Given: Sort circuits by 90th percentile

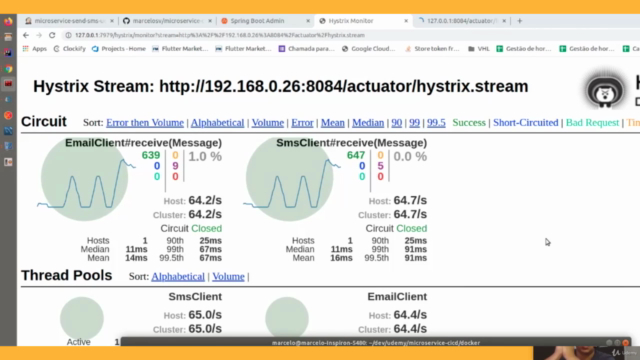Looking at the screenshot, I should [x=396, y=122].
